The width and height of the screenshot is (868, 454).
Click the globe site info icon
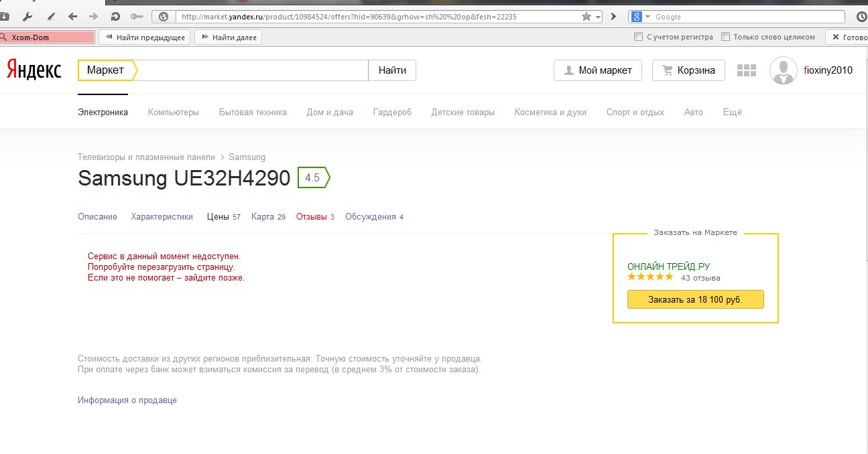pos(164,17)
